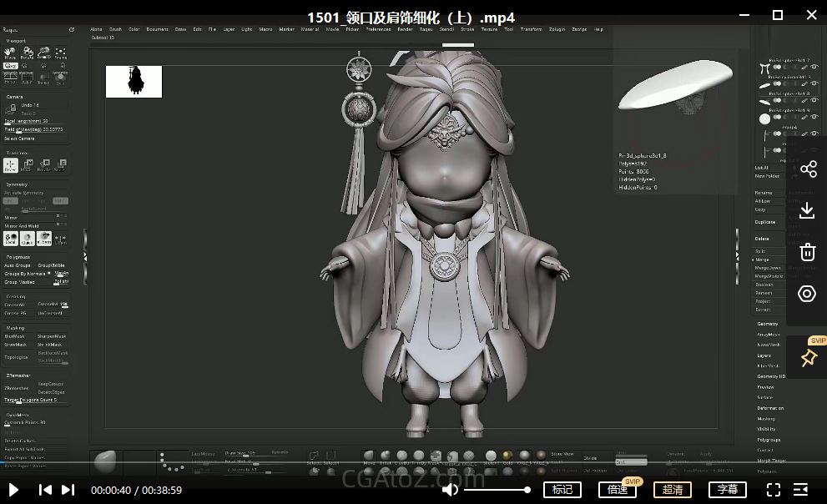Click the Duplicate subtool button
Screen dimensions: 827x504
pyautogui.click(x=765, y=222)
